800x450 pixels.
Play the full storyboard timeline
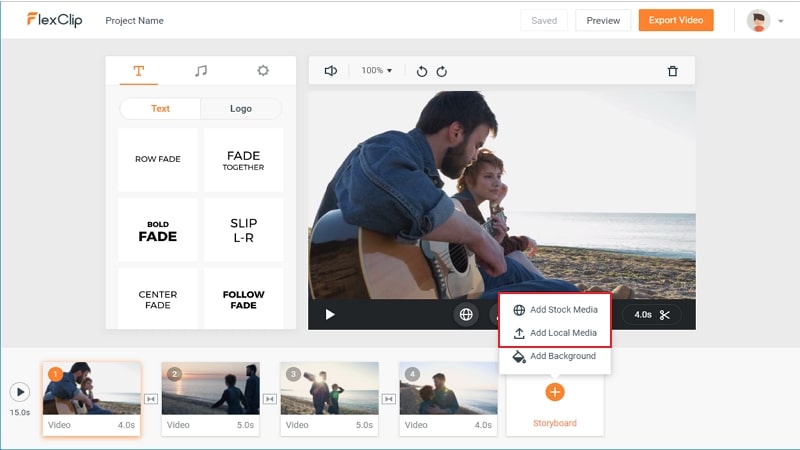point(20,392)
